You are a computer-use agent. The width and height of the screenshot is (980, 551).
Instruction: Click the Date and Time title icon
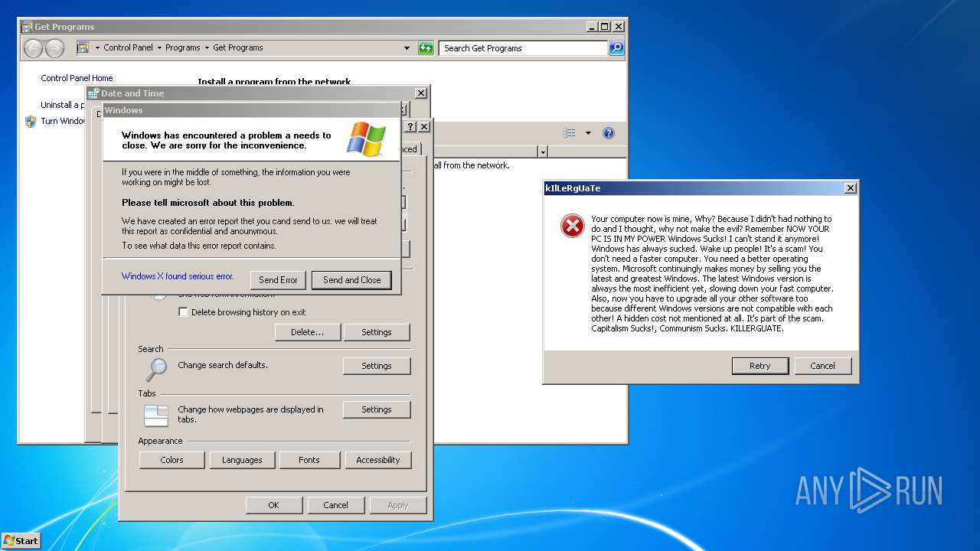pos(93,93)
